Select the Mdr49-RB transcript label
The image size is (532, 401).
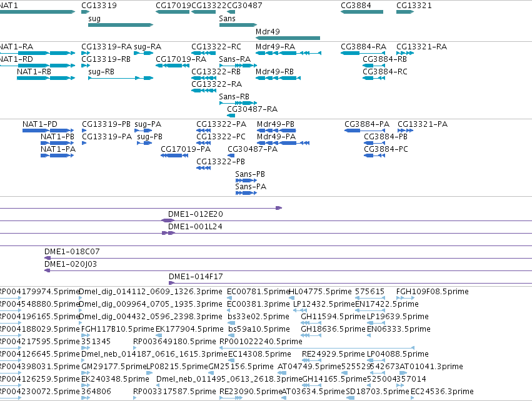click(274, 72)
